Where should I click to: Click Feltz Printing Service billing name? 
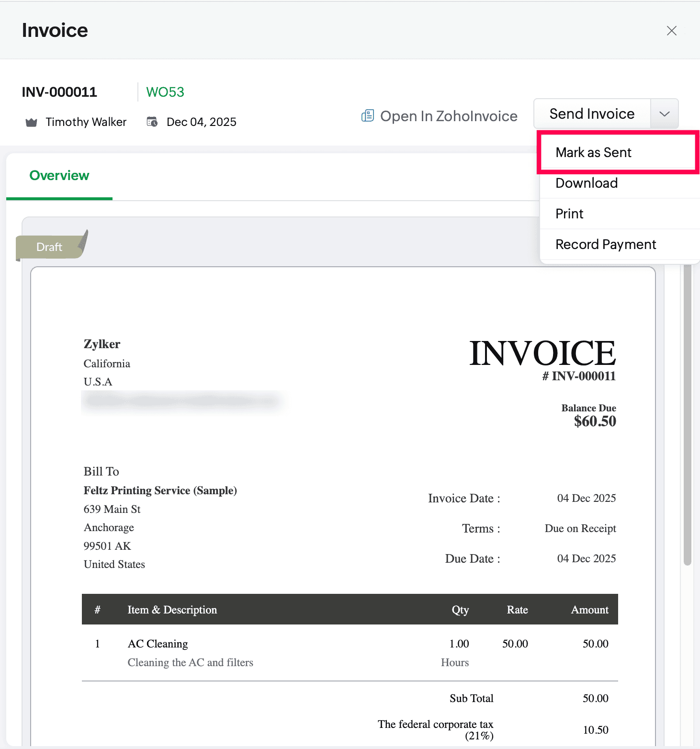160,490
